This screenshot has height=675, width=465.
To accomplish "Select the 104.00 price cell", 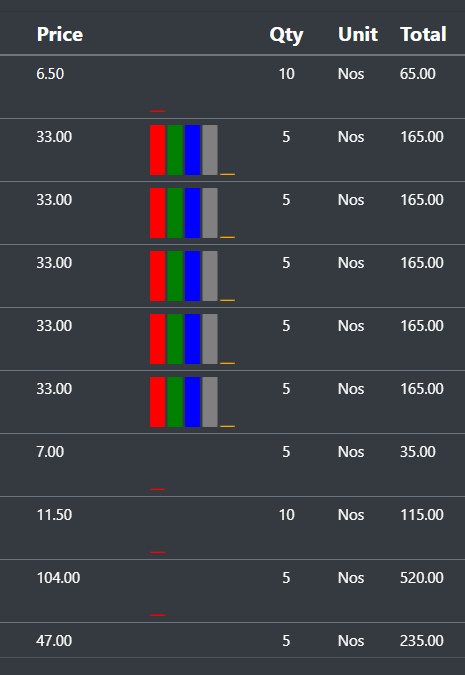I will [x=58, y=578].
